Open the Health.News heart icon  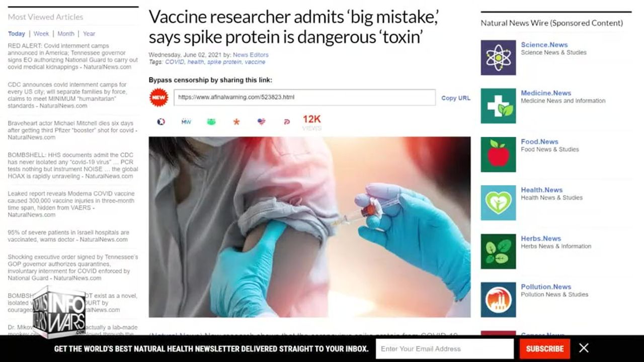498,203
